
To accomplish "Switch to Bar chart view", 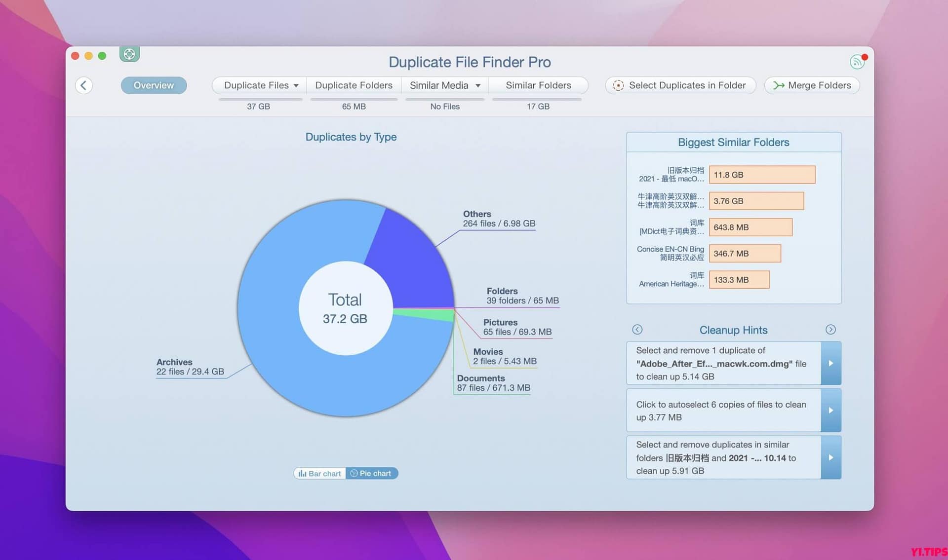I will point(319,473).
